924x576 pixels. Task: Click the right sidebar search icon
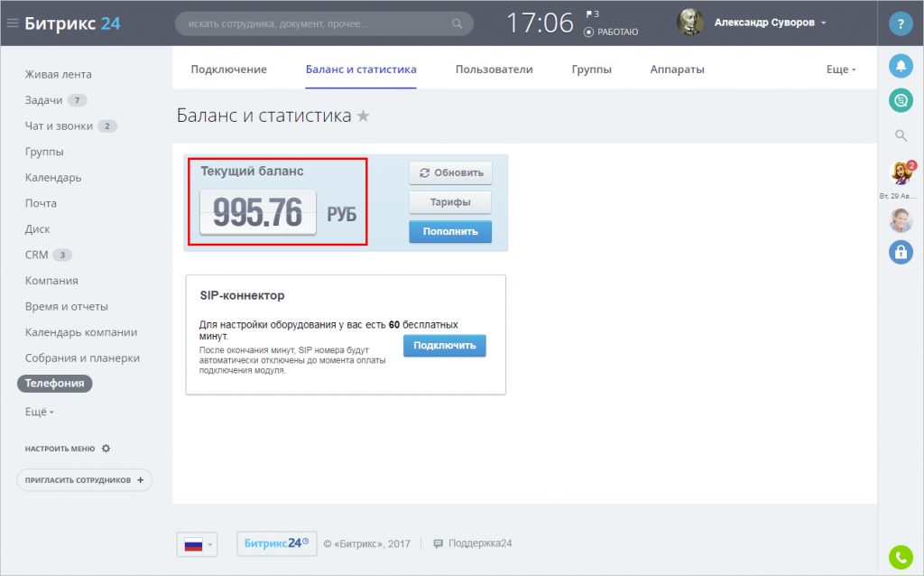(901, 136)
